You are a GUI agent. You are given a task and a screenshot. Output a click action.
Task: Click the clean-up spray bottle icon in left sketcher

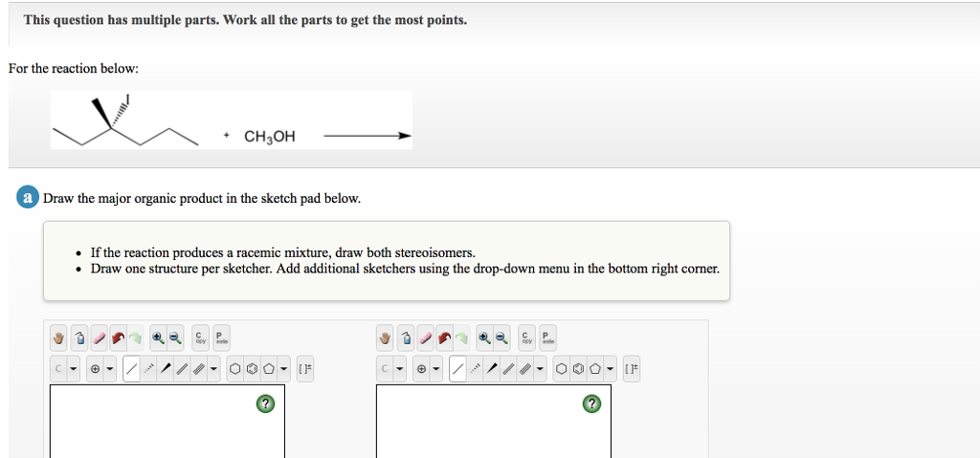point(79,338)
